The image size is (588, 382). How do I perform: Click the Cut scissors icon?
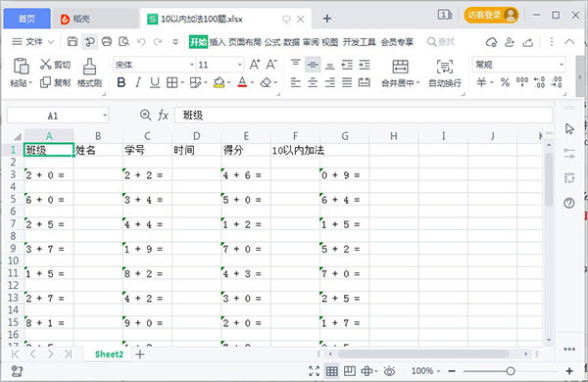46,65
